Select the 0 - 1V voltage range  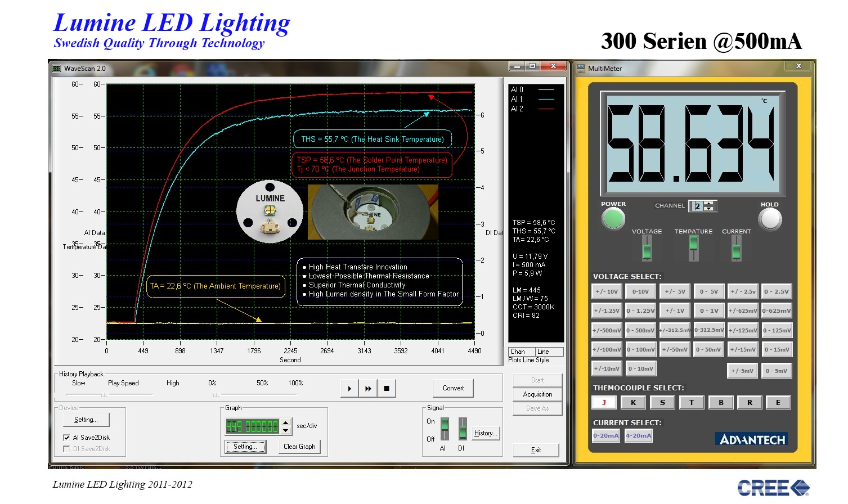(709, 310)
